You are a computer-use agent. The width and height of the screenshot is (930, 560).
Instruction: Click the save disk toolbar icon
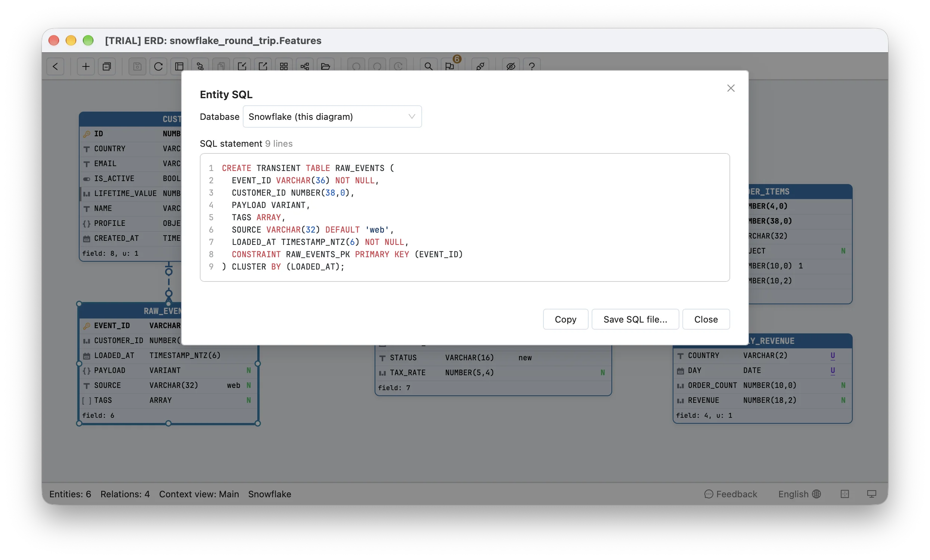click(137, 66)
